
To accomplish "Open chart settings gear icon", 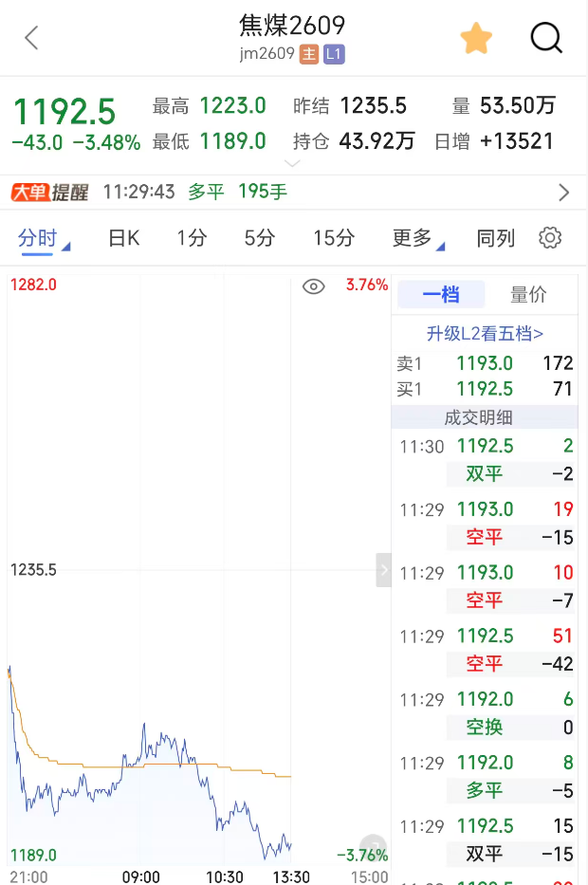I will [550, 238].
